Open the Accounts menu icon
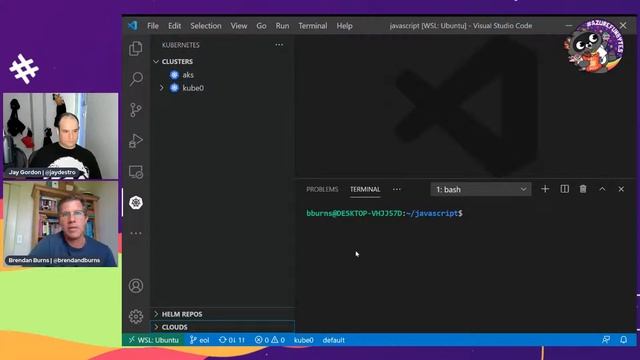640x360 pixels. 136,286
